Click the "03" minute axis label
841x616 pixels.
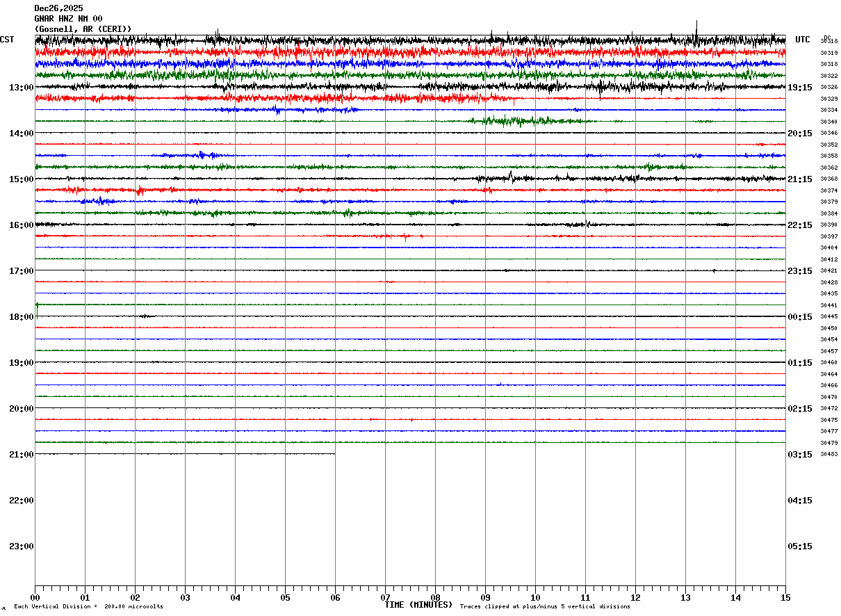point(185,598)
